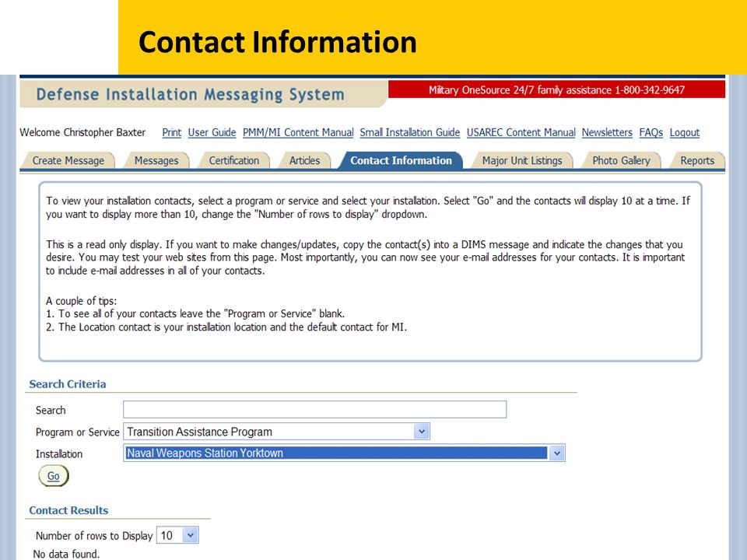Expand the Installation dropdown arrow

tap(556, 453)
